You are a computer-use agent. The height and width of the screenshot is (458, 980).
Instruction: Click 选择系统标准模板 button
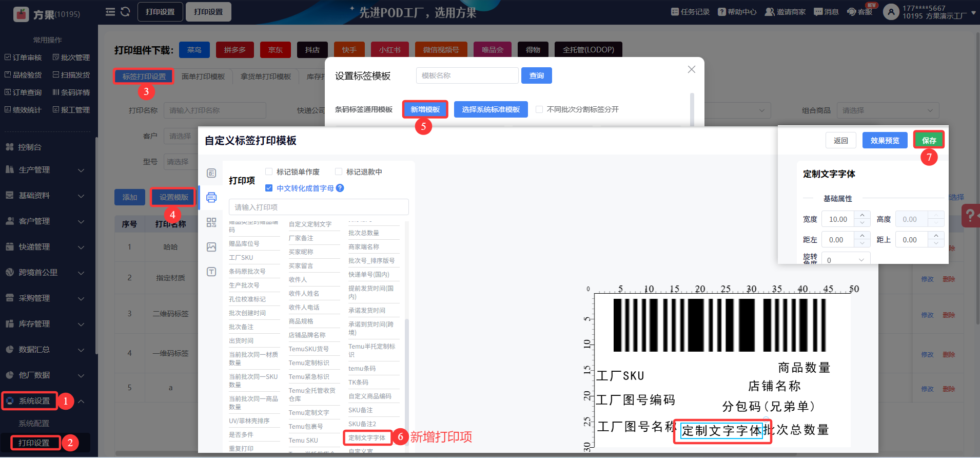[x=491, y=109]
